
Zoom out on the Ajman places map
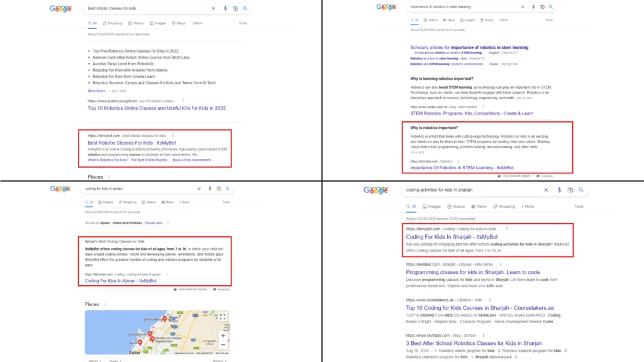click(x=222, y=345)
